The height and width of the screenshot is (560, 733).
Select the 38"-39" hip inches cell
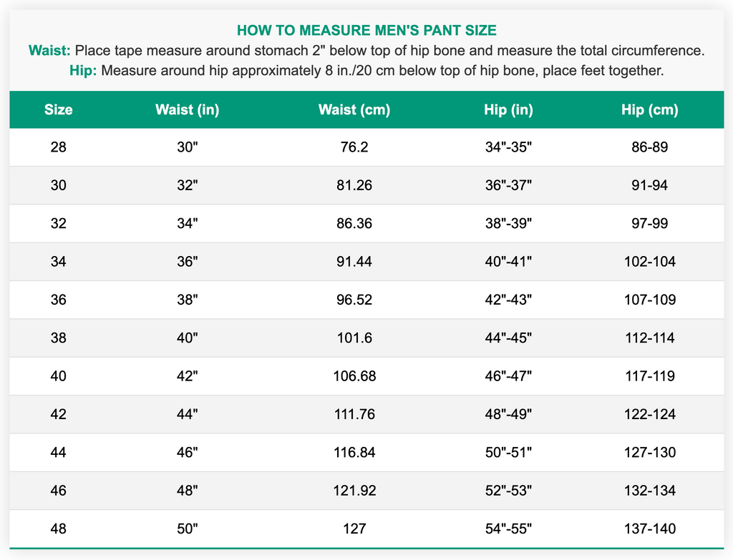click(508, 224)
